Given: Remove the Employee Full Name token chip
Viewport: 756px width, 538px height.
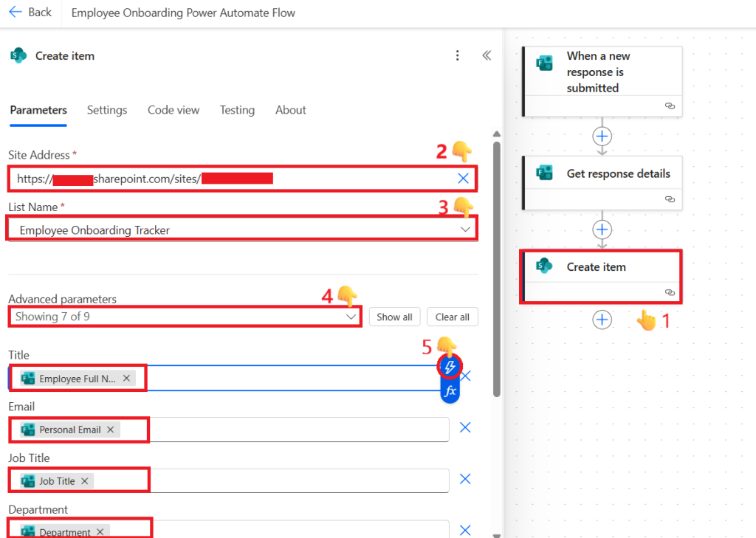Looking at the screenshot, I should 126,378.
